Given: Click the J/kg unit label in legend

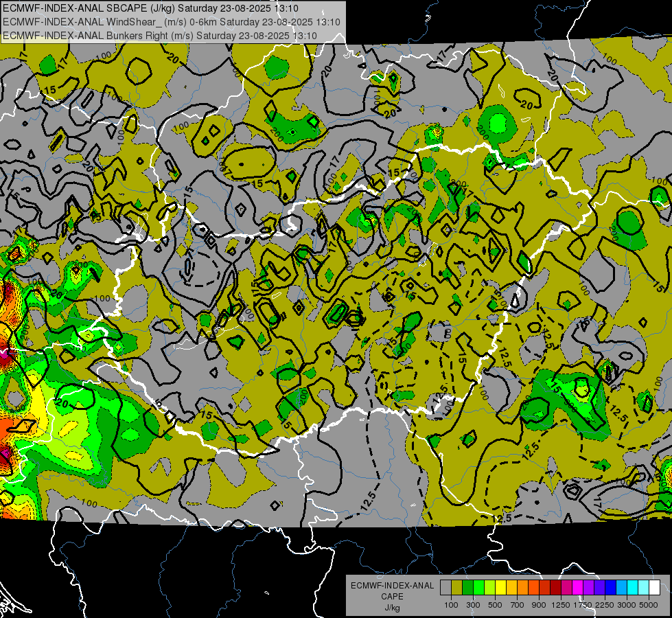Looking at the screenshot, I should coord(392,608).
